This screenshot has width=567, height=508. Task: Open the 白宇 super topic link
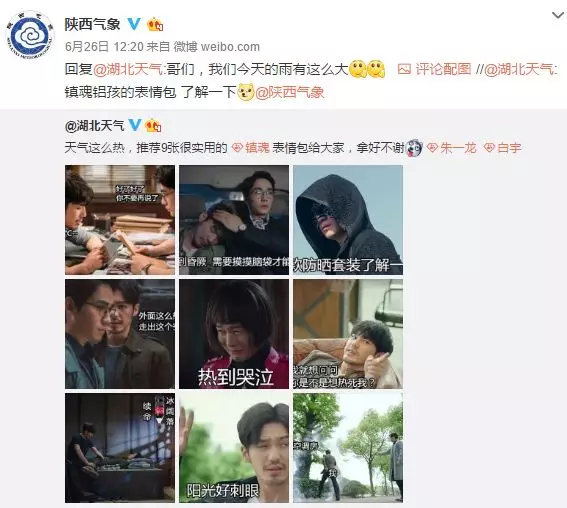503,148
